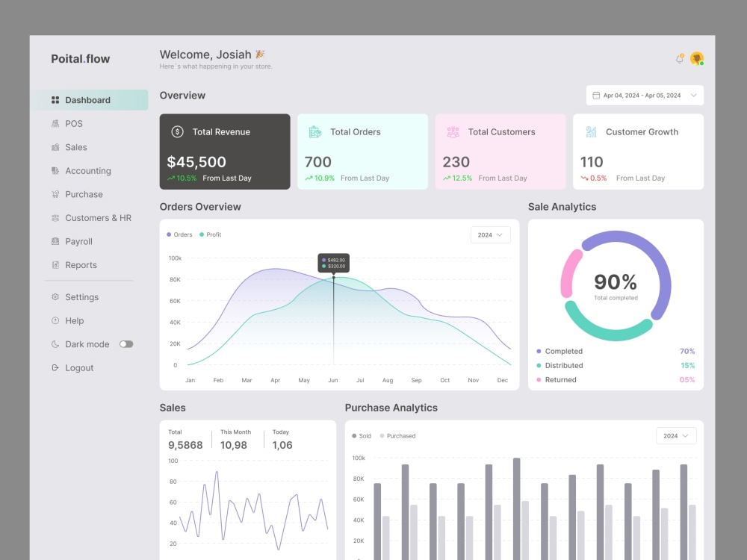Image resolution: width=747 pixels, height=560 pixels.
Task: Open the user profile avatar
Action: (697, 58)
